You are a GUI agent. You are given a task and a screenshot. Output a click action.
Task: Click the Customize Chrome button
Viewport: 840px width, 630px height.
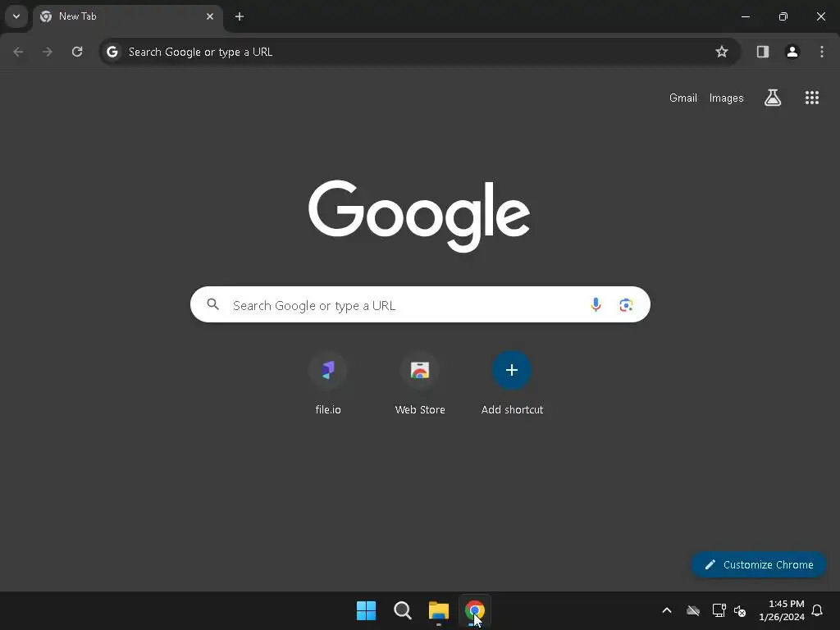[x=759, y=564]
